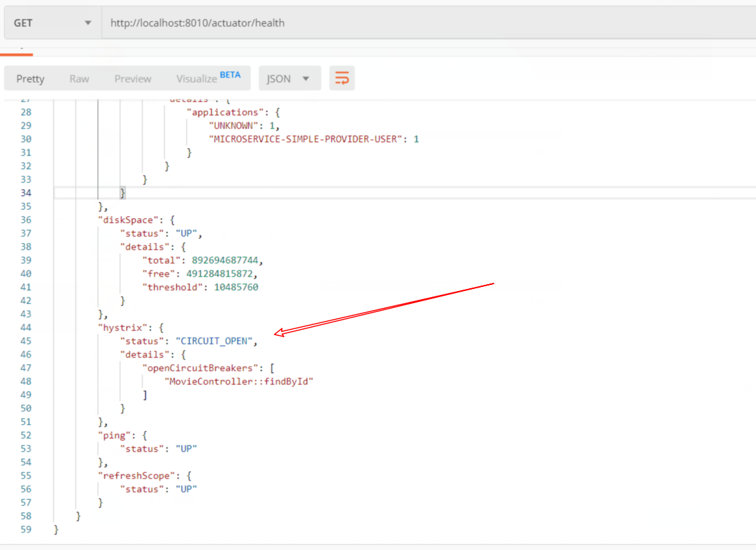Click the "ping" key
756x550 pixels.
pos(114,436)
